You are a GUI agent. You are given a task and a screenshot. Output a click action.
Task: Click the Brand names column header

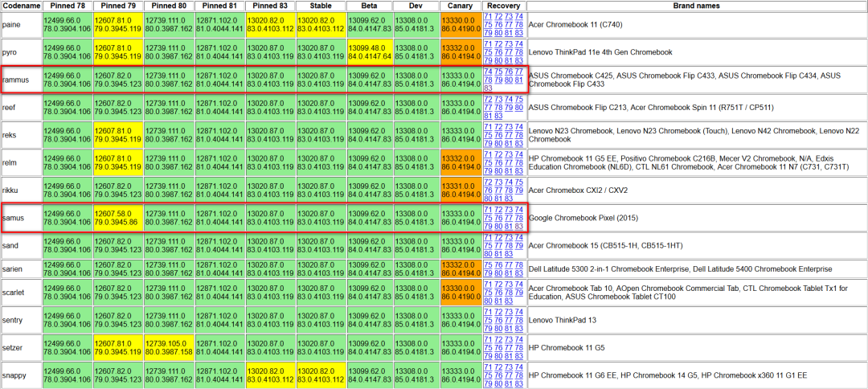(696, 6)
